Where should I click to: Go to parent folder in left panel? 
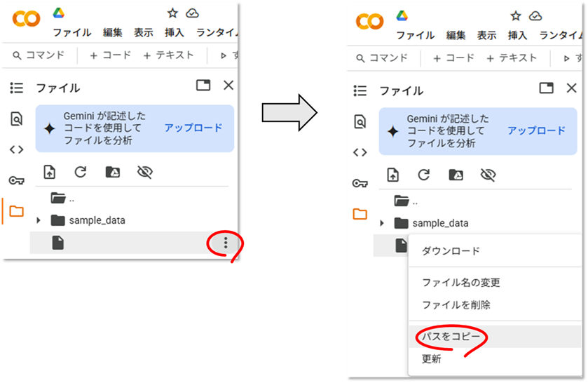pyautogui.click(x=62, y=198)
